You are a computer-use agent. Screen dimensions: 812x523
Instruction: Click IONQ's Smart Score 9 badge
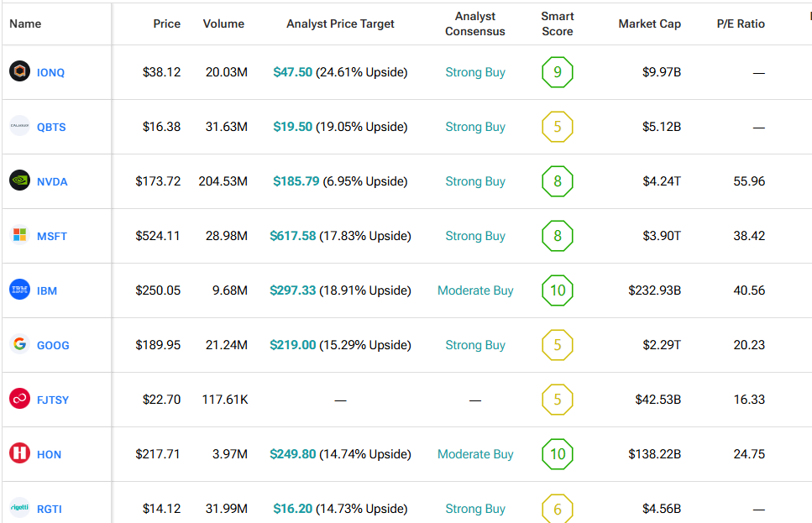pos(558,72)
